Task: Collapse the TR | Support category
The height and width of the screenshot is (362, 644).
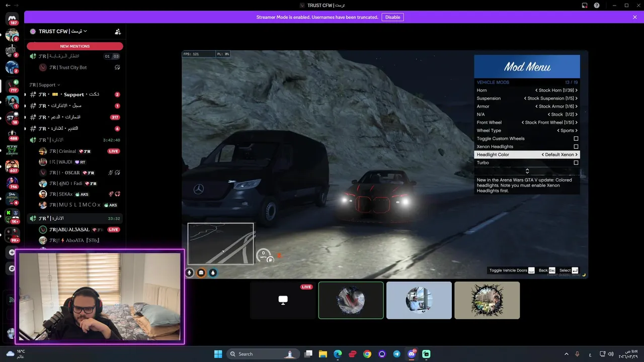Action: (45, 85)
